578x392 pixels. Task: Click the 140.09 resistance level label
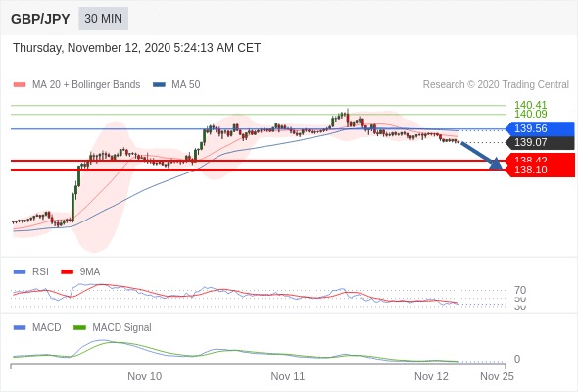point(530,114)
